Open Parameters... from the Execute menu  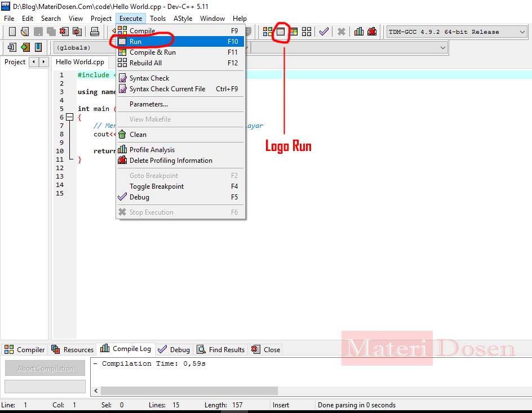(180, 104)
